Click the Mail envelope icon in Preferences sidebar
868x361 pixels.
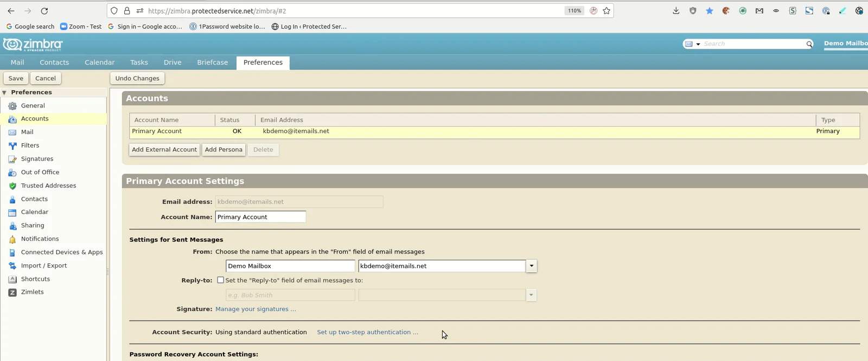[12, 132]
